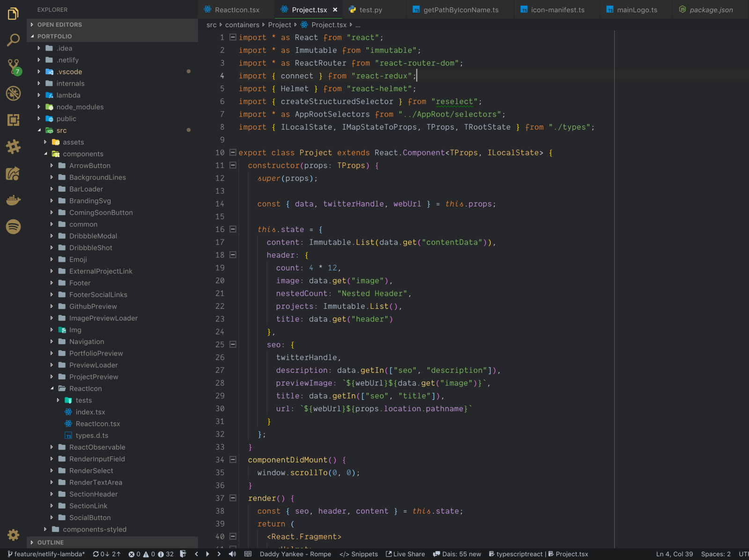Viewport: 749px width, 560px height.
Task: Open types.d.ts in explorer tree
Action: [x=112, y=436]
